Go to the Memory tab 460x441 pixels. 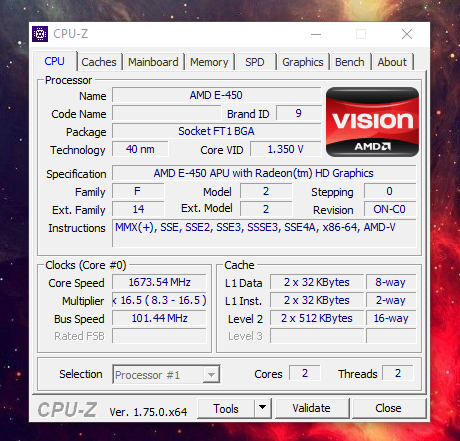209,62
